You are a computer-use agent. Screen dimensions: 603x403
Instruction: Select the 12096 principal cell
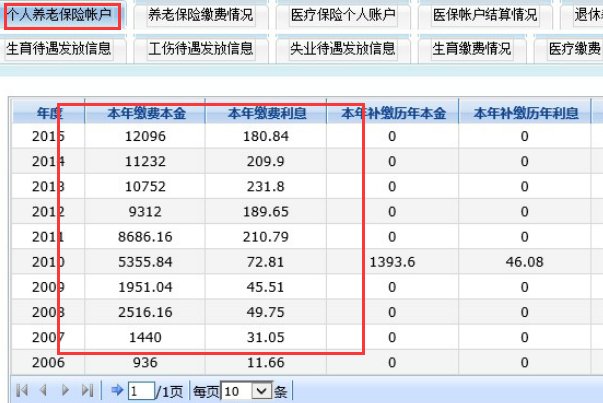pyautogui.click(x=145, y=136)
